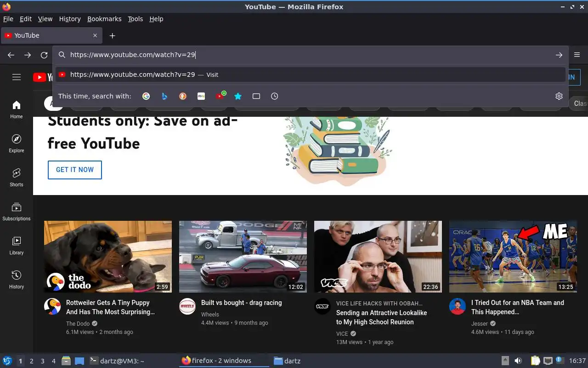This screenshot has width=588, height=368.
Task: Click the 16:37 clock in taskbar
Action: 577,361
